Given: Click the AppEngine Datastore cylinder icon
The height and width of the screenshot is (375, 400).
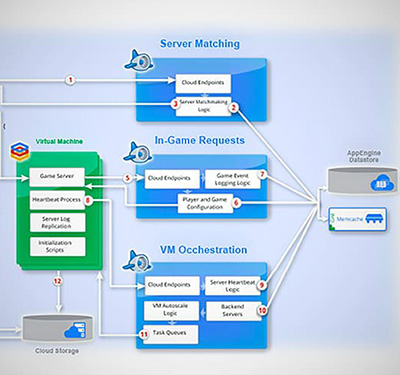Looking at the screenshot, I should coord(358,181).
